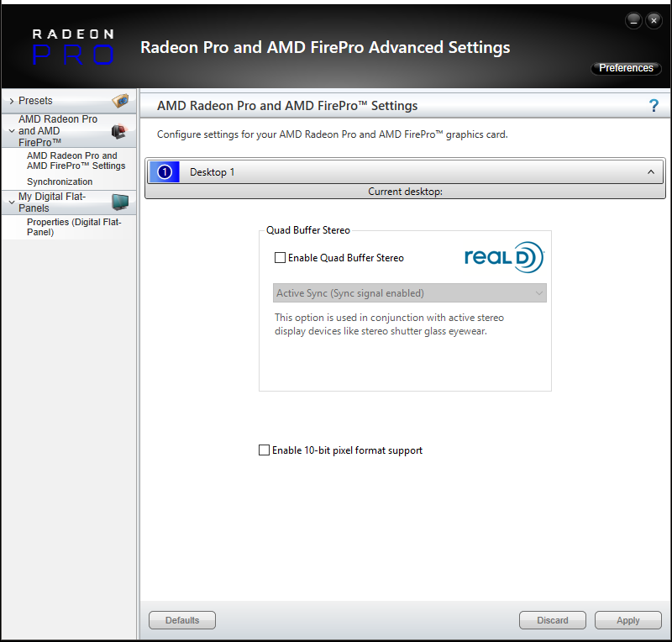
Task: Collapse the Desktop 1 selector chevron
Action: (x=650, y=172)
